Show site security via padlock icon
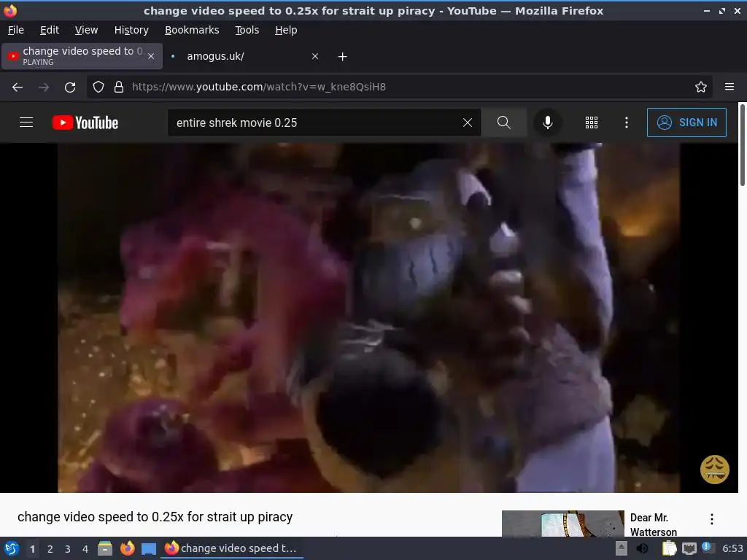 click(x=119, y=87)
